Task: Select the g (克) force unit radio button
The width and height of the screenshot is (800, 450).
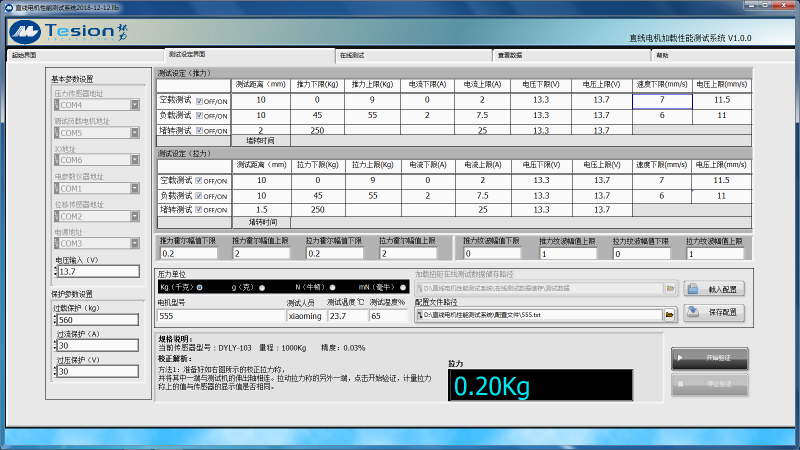Action: point(262,287)
